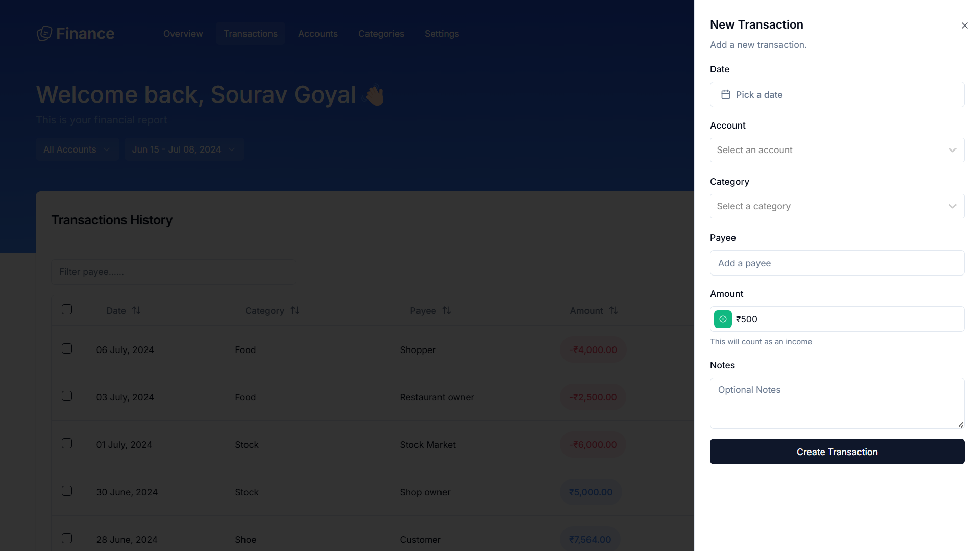
Task: Toggle checkbox for 01 July 2024 transaction
Action: click(67, 443)
